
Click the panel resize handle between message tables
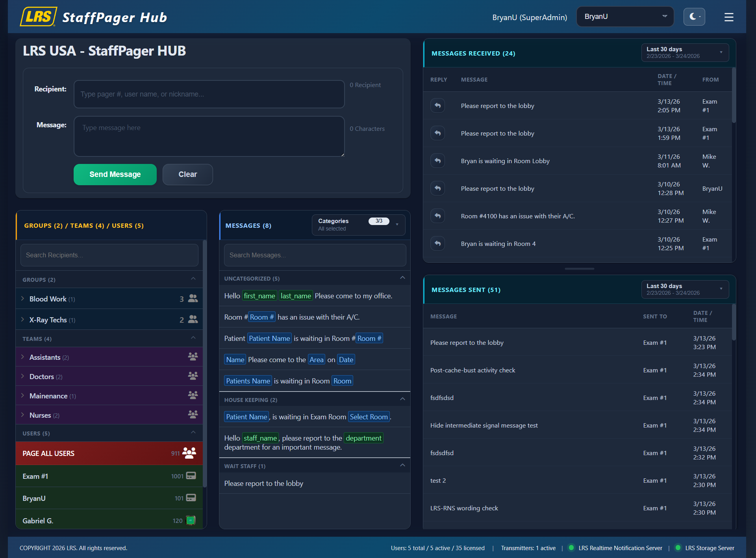point(579,269)
